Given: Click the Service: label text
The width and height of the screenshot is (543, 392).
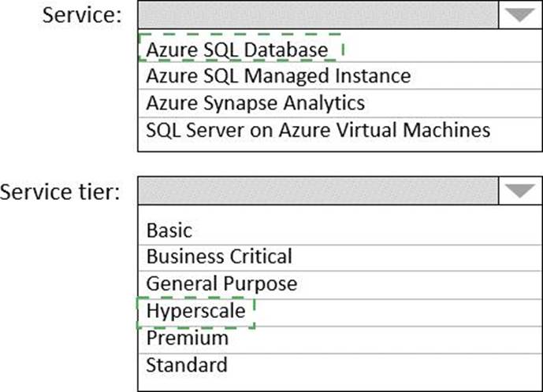Looking at the screenshot, I should pos(82,17).
